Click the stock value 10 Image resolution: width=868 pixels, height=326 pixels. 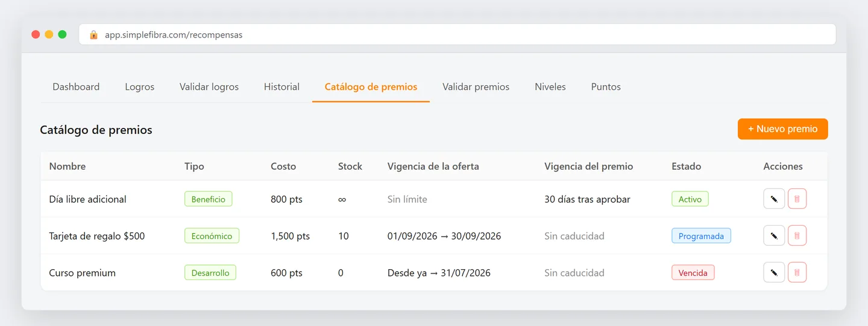tap(344, 236)
